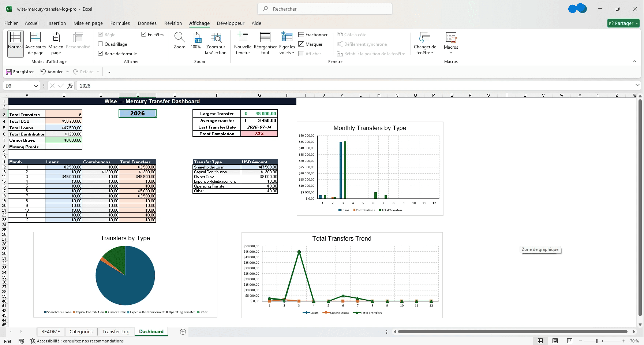Switch to page break preview (Avec sauts de page)

(35, 44)
